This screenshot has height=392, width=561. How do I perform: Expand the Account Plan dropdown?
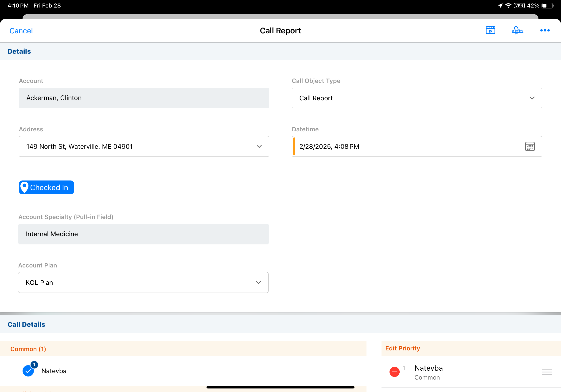(143, 282)
